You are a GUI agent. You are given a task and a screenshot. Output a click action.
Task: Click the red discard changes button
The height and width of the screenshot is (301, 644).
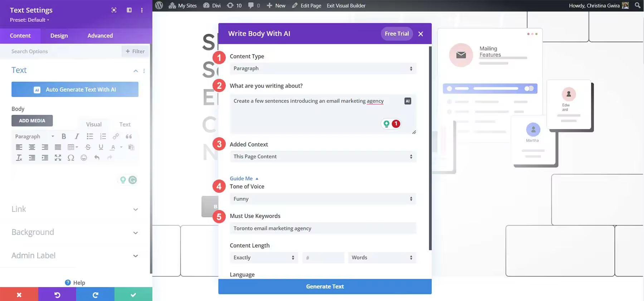tap(19, 294)
